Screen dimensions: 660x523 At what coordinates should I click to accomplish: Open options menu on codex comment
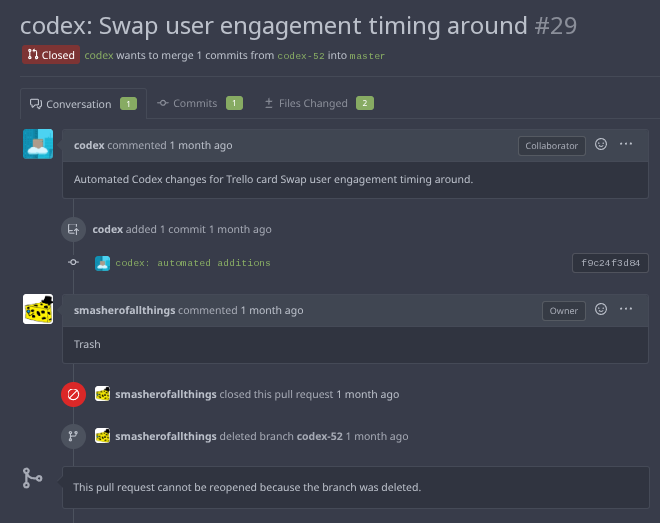tap(625, 144)
